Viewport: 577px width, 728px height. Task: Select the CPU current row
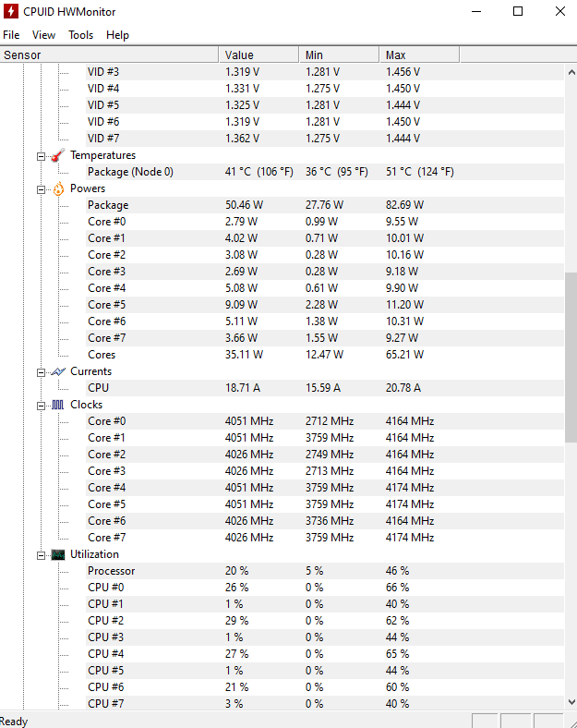[x=325, y=388]
